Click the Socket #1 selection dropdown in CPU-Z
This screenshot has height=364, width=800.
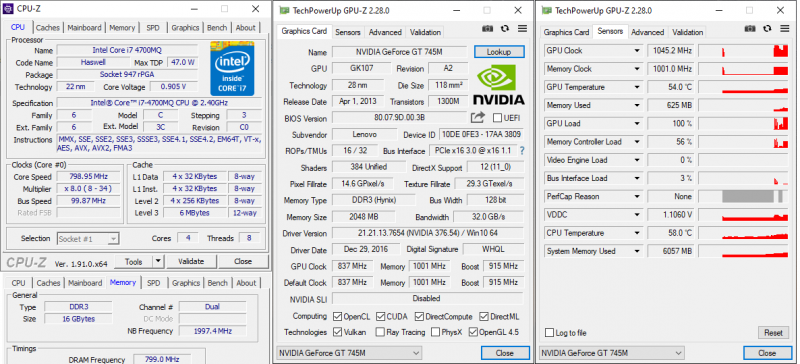point(88,238)
